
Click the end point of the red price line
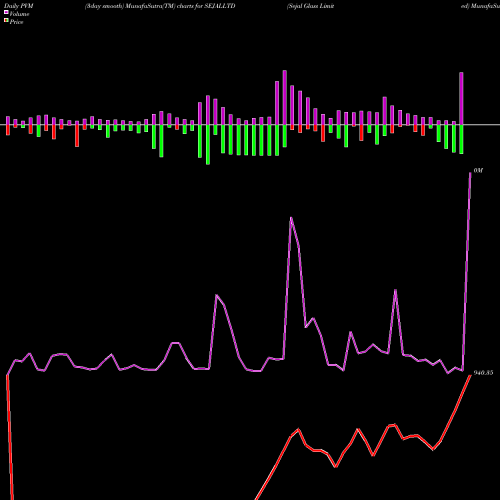point(470,375)
